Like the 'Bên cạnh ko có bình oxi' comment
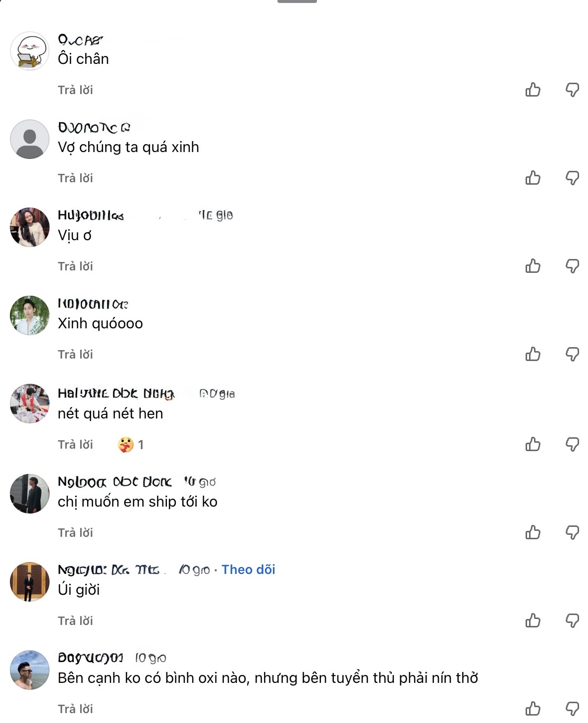 pyautogui.click(x=533, y=709)
